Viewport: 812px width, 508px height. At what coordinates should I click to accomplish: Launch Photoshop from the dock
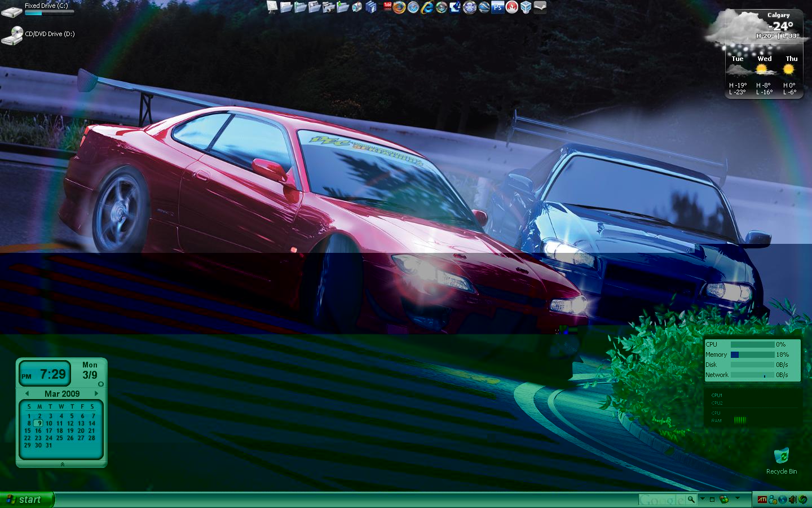(497, 7)
